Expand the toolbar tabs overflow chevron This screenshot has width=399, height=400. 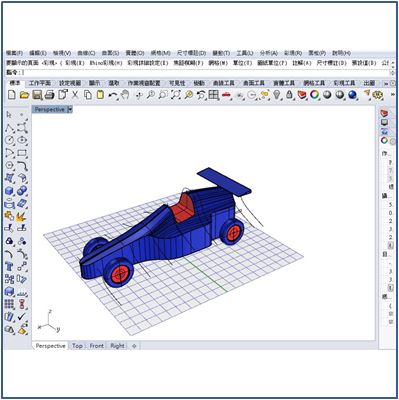pyautogui.click(x=386, y=83)
